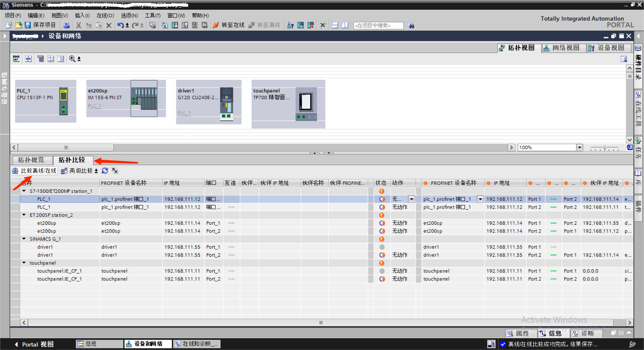This screenshot has width=644, height=350.
Task: Open the 100% zoom level dropdown
Action: tap(579, 147)
